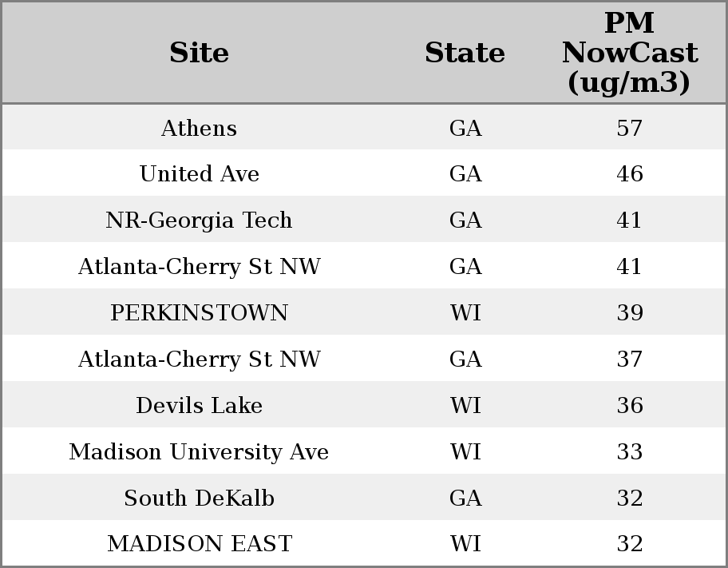728x568 pixels.
Task: Click the State column header
Action: [465, 53]
